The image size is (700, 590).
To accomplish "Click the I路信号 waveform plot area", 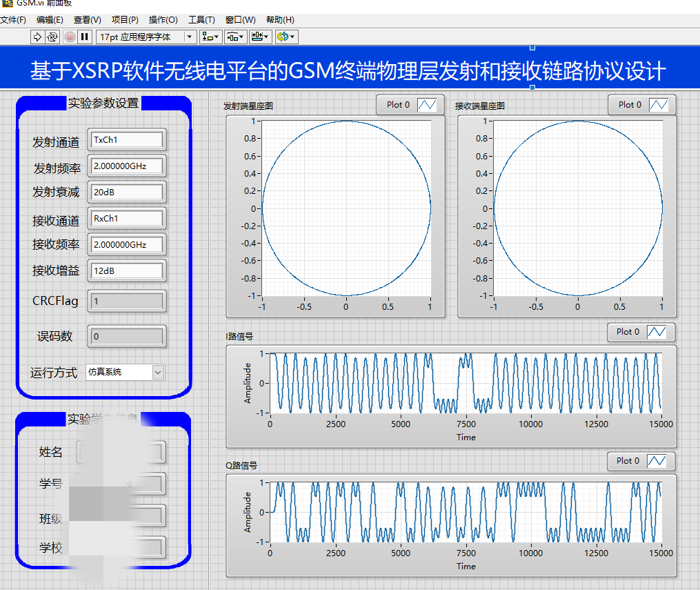I will click(466, 383).
